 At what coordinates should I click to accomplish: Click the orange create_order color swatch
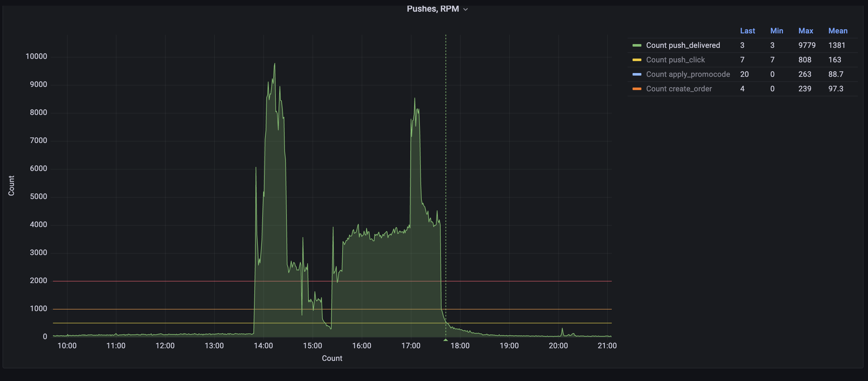point(637,88)
